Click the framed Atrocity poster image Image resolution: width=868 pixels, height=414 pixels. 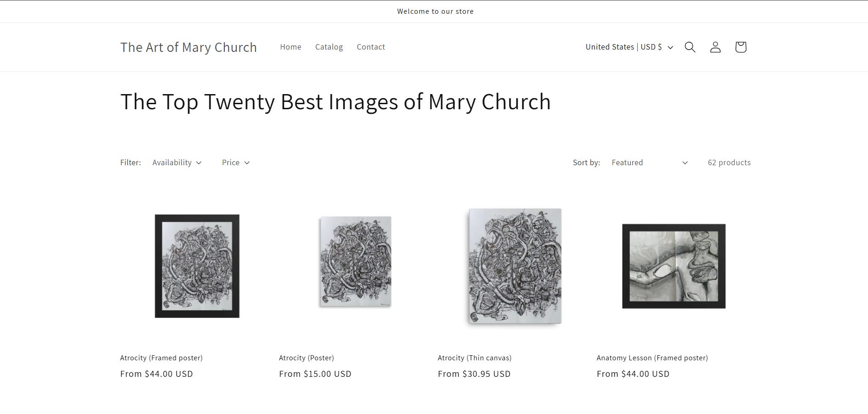197,266
